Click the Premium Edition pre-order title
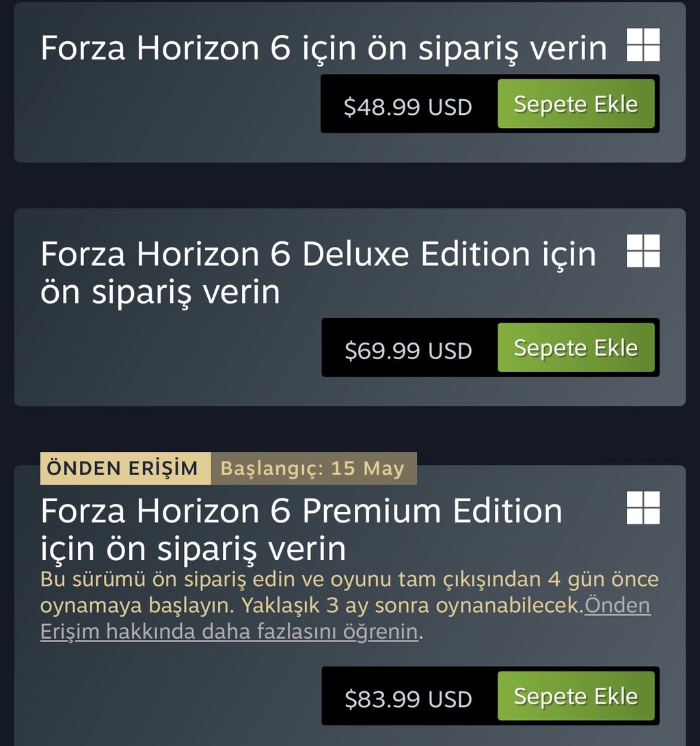The width and height of the screenshot is (700, 746). pos(301,529)
